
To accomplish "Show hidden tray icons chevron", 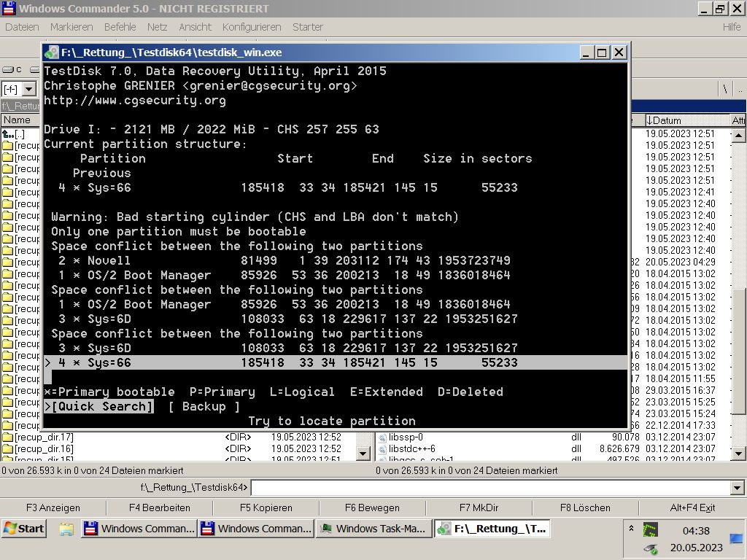I will coord(631,528).
